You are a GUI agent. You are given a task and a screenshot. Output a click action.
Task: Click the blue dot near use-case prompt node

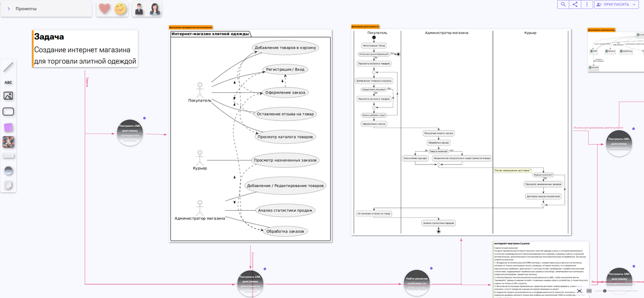(x=144, y=118)
